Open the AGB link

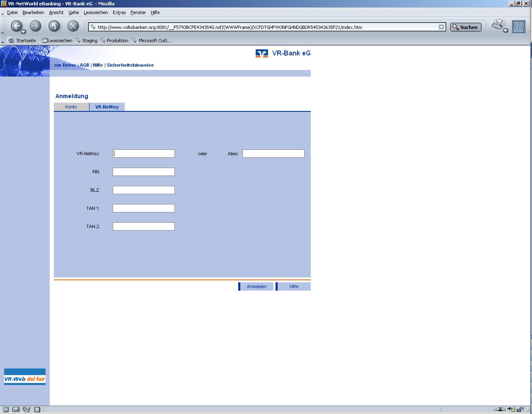(x=85, y=65)
